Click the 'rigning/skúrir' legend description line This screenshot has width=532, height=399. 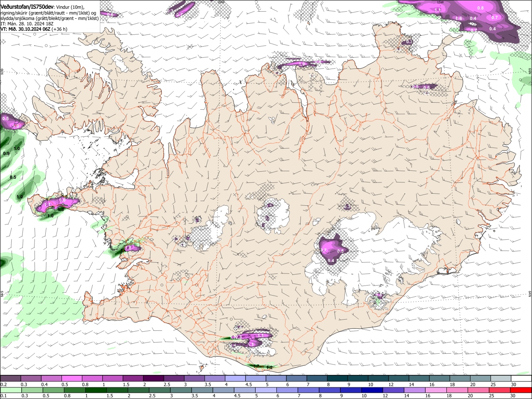[48, 13]
